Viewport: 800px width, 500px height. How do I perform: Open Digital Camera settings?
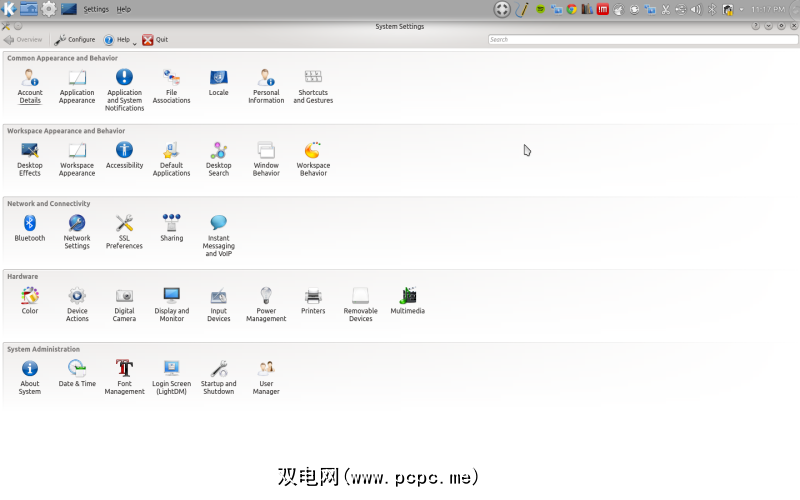click(x=124, y=305)
